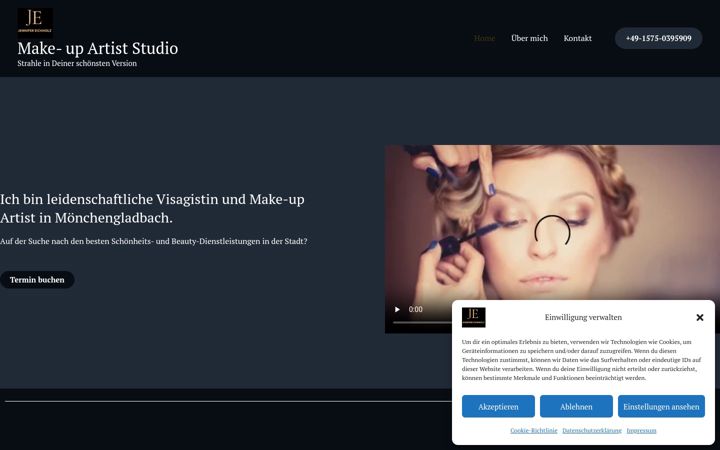This screenshot has width=720, height=450.
Task: Decline cookies with Ablehnen
Action: [576, 406]
